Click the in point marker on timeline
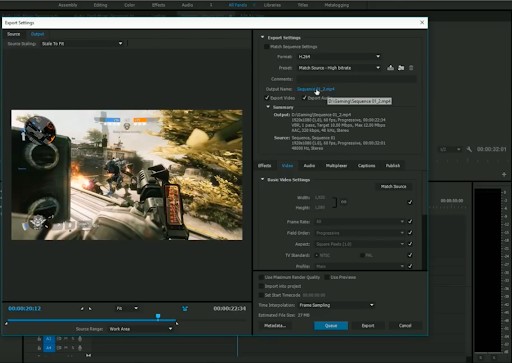 (x=6, y=323)
